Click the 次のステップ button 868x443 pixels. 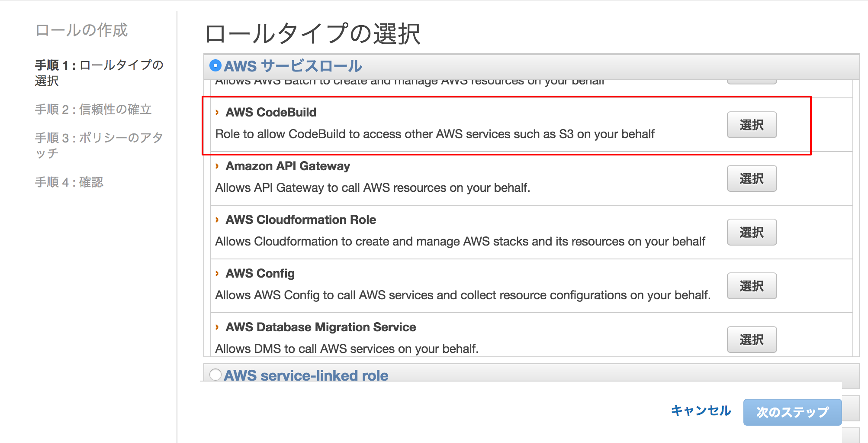792,412
